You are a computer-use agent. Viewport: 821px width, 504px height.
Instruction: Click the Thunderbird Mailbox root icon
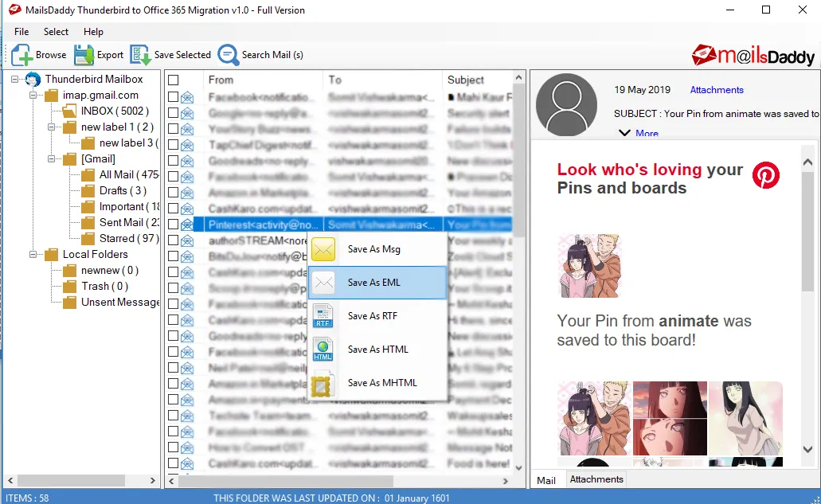pyautogui.click(x=33, y=80)
